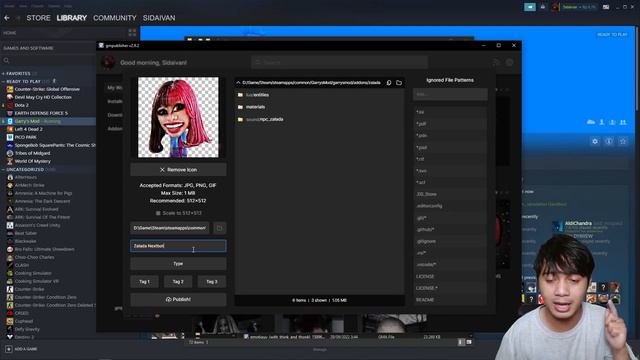Favorite the game with the star icon
Screen dimensions: 640x360
(x=623, y=141)
